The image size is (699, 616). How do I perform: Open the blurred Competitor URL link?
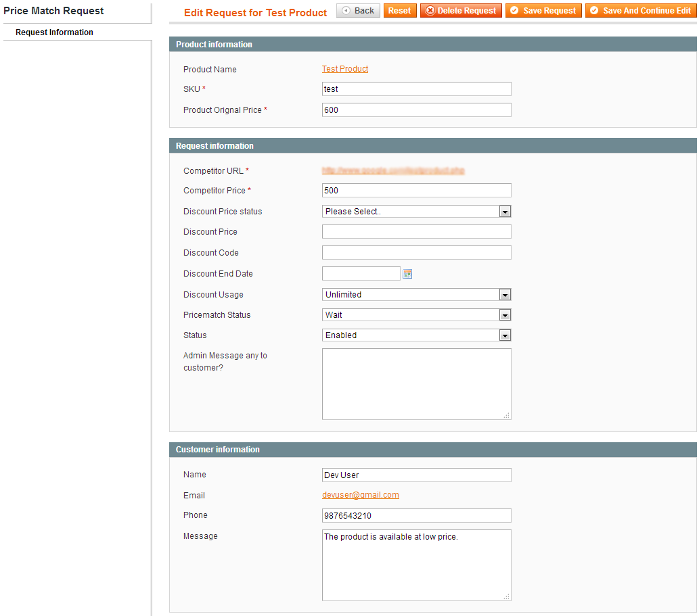393,170
